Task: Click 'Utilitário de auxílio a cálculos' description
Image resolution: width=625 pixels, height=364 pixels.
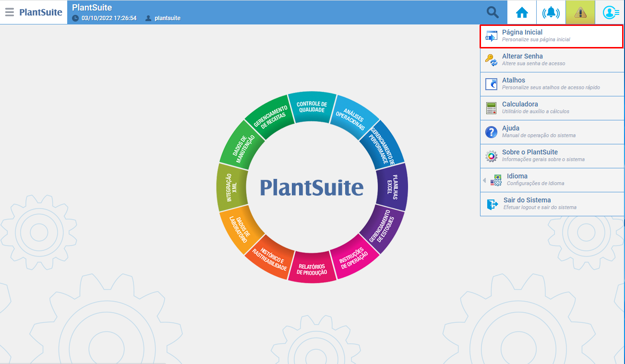Action: [x=536, y=111]
